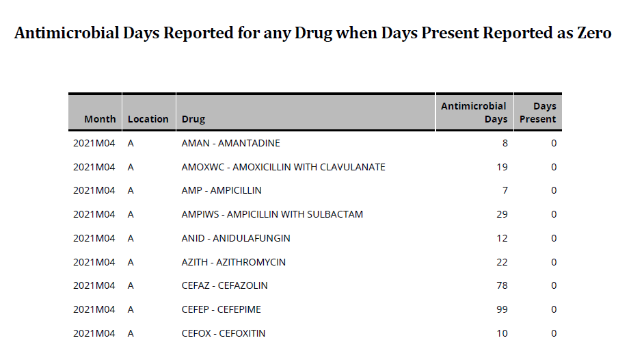
Task: Select Location A cell in Cefoxitin row
Action: [131, 333]
